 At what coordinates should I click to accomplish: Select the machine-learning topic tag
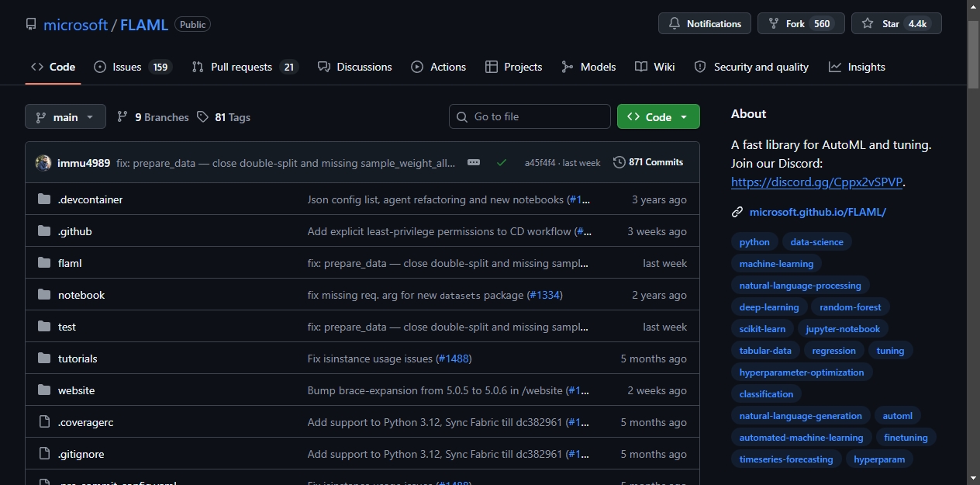tap(776, 264)
